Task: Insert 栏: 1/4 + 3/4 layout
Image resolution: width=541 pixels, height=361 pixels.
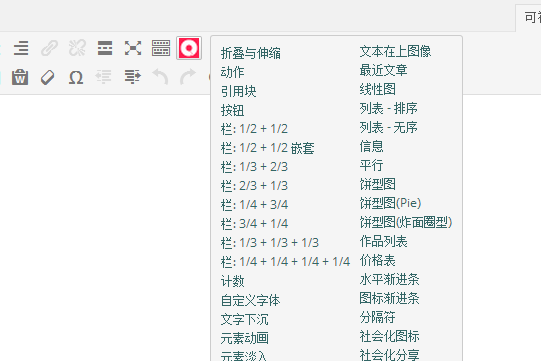Action: pos(254,205)
